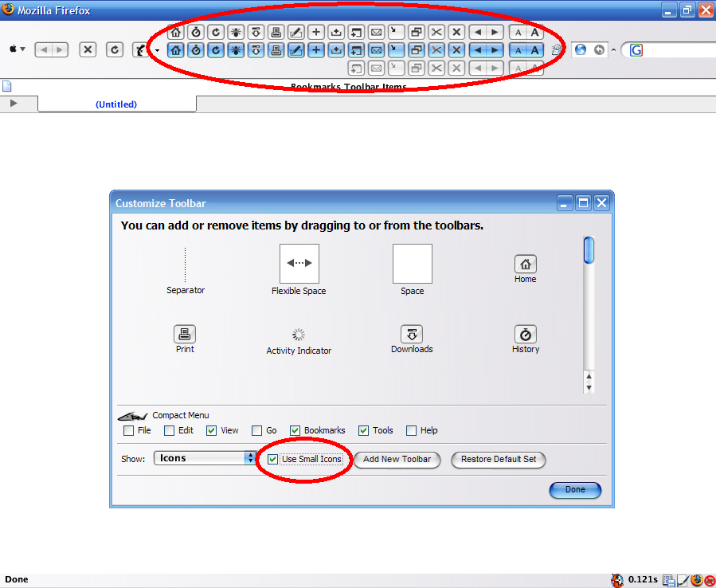Image resolution: width=716 pixels, height=588 pixels.
Task: Select the Print icon in the customize palette
Action: pos(185,334)
